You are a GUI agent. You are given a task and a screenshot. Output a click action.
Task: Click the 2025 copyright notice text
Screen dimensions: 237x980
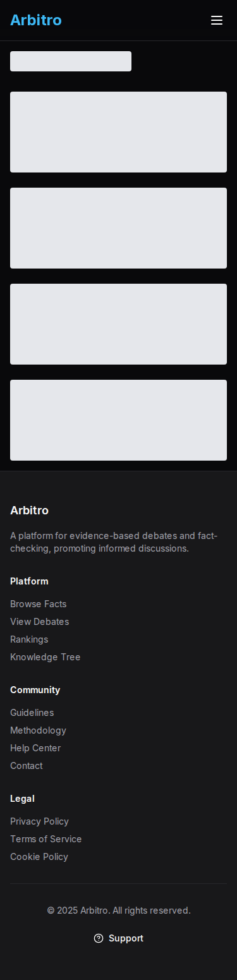click(x=119, y=910)
